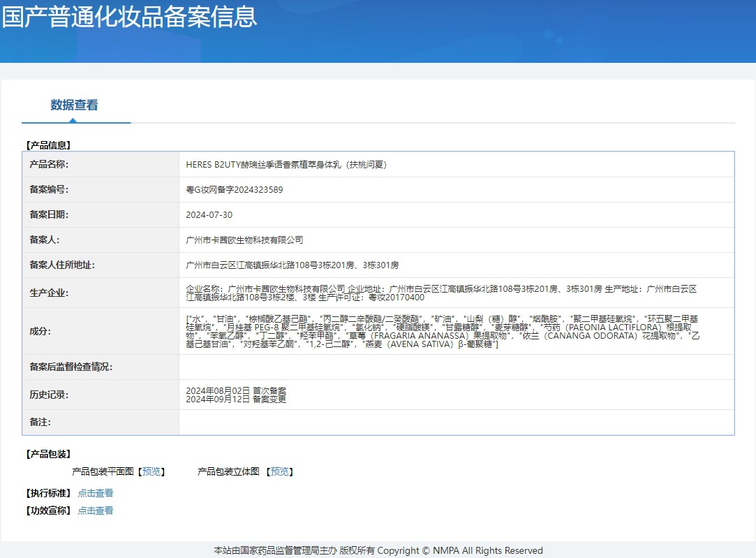Click the 备案后监督检查情况 label

(71, 367)
